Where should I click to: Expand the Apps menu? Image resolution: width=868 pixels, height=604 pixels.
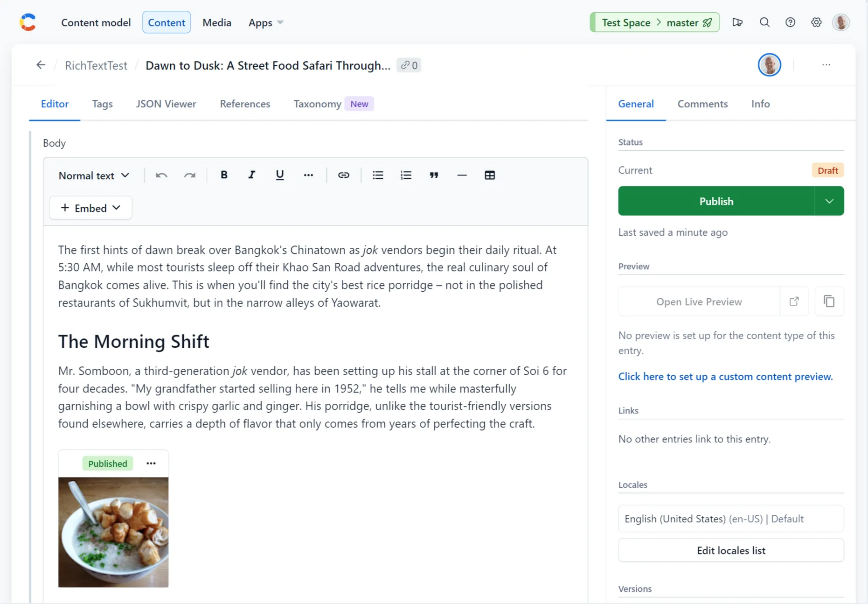click(266, 22)
